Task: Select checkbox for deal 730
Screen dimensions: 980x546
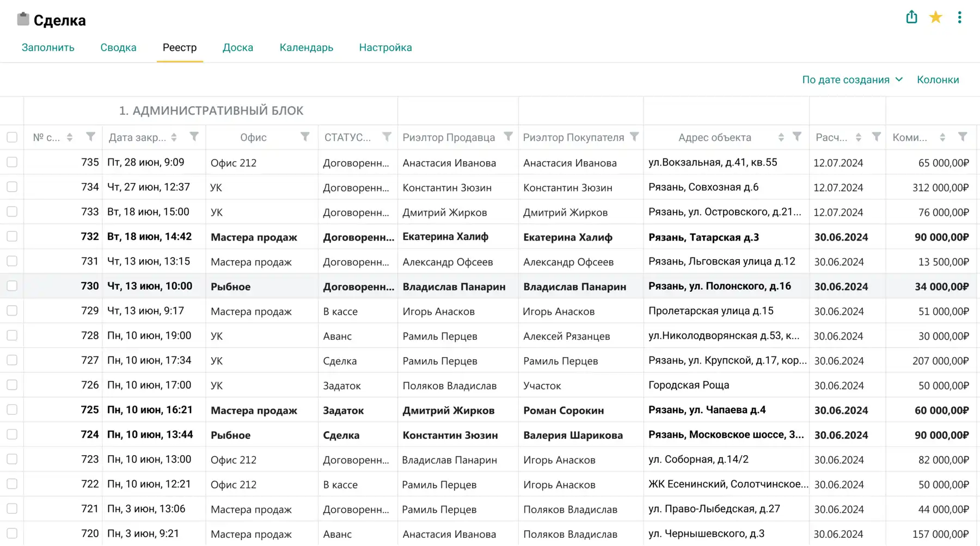Action: pyautogui.click(x=12, y=286)
